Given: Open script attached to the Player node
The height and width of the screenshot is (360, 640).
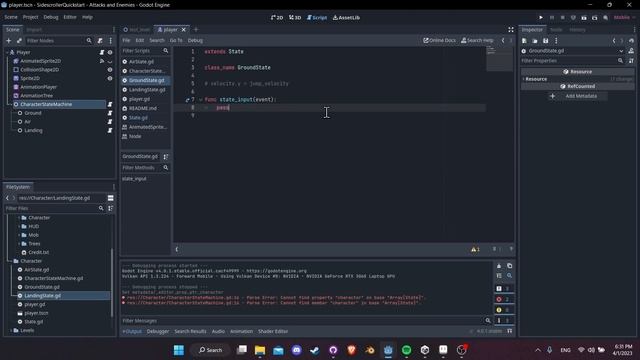Looking at the screenshot, I should (102, 52).
